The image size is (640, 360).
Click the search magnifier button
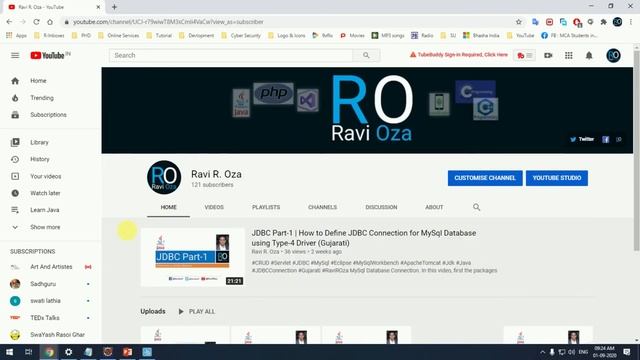pyautogui.click(x=366, y=55)
